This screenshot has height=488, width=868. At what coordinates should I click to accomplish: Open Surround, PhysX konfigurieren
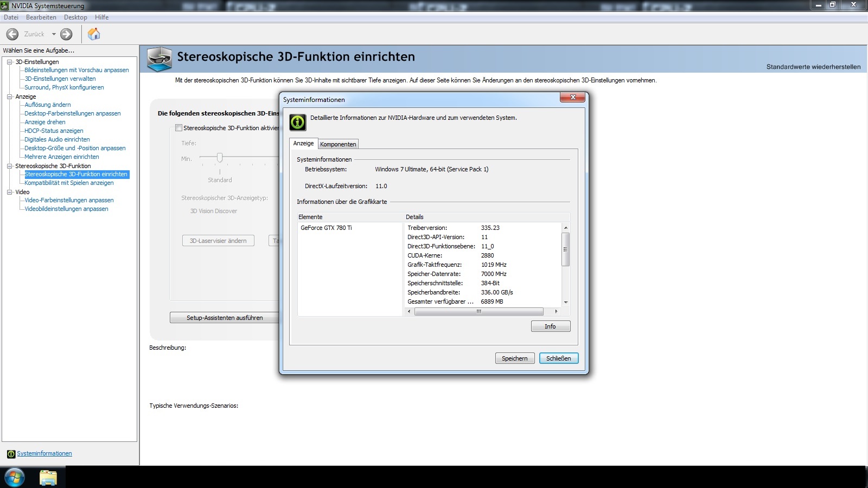click(64, 87)
